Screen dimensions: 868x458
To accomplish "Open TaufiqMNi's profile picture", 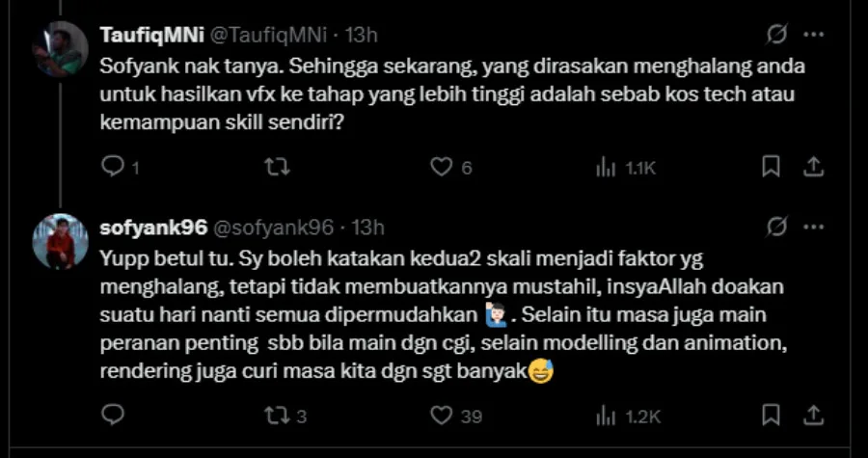I will click(x=60, y=48).
